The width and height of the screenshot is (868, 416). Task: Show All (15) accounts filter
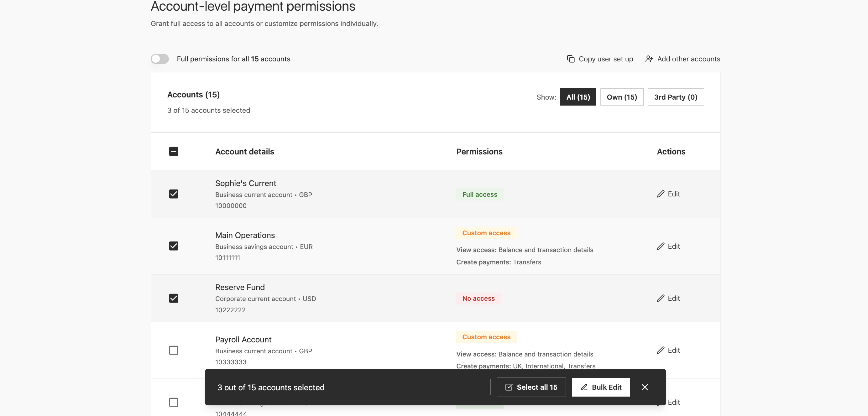click(578, 97)
